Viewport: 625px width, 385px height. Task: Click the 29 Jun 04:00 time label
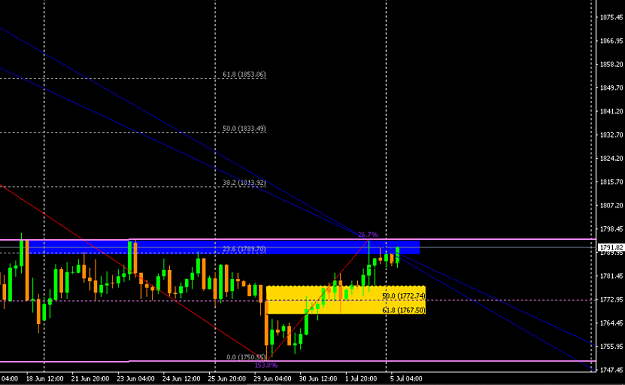[x=273, y=378]
